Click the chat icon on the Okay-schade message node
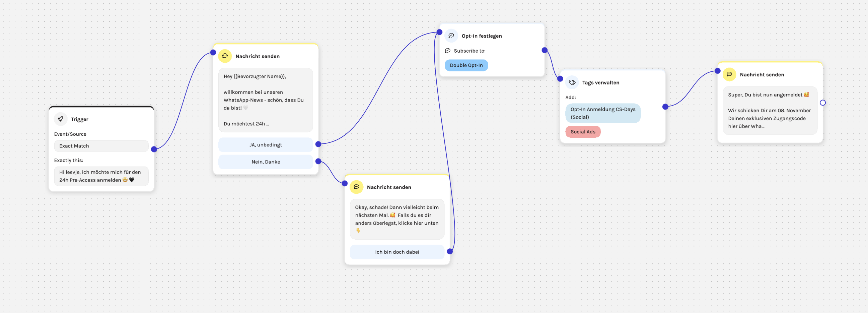Image resolution: width=868 pixels, height=313 pixels. (356, 187)
